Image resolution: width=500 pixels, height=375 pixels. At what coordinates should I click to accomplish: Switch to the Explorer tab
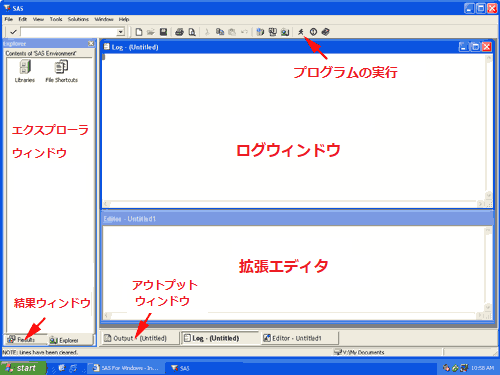[69, 340]
